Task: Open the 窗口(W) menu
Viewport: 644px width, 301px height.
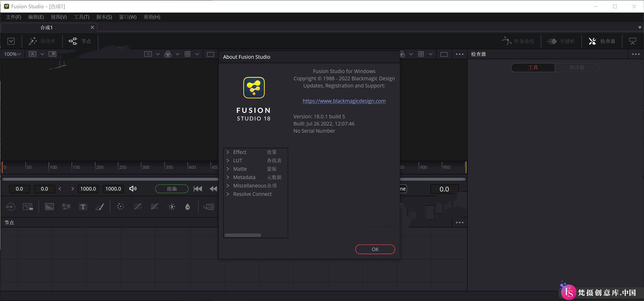Action: coord(128,17)
